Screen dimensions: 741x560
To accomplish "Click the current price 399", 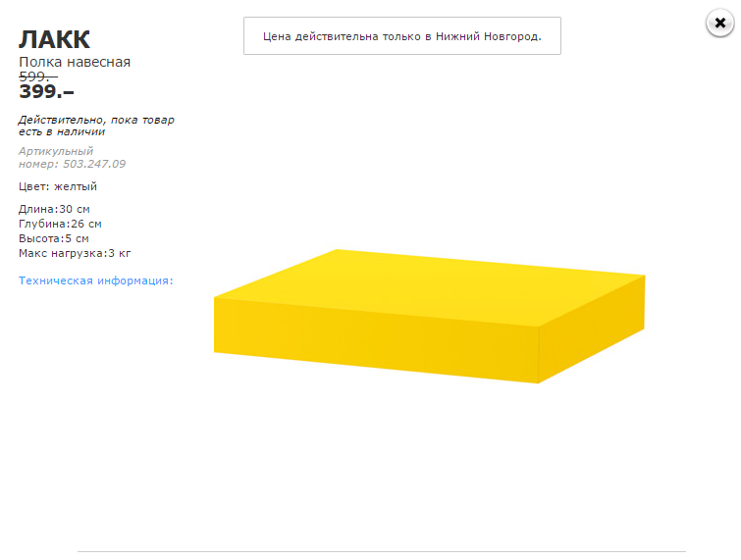I will click(x=46, y=92).
